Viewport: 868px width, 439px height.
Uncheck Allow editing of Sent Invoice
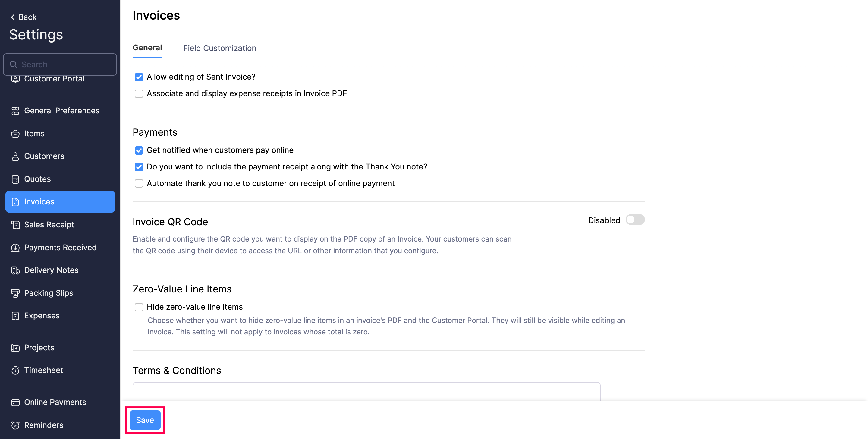pos(139,77)
